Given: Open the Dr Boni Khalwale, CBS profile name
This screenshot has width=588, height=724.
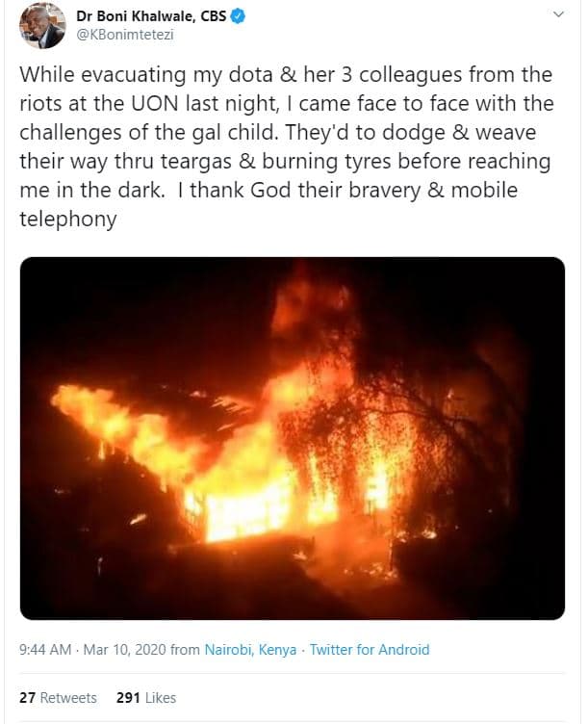Looking at the screenshot, I should [x=159, y=15].
